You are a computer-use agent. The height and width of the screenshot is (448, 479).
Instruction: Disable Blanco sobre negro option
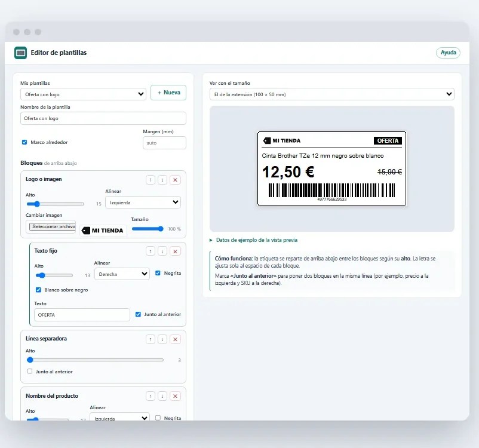(38, 290)
